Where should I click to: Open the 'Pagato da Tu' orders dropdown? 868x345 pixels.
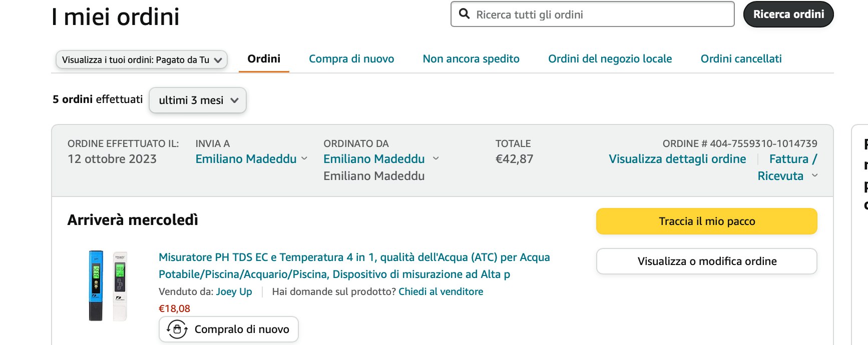[x=142, y=59]
